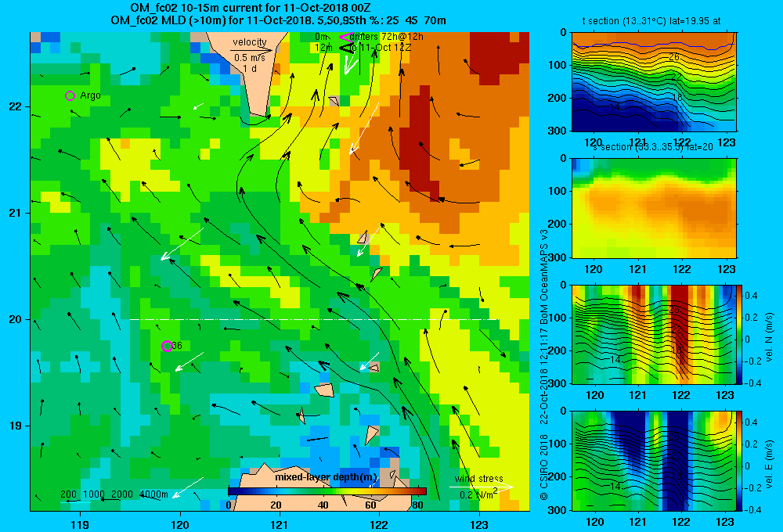
Task: Click longitude tick label 123 on main map
Action: click(479, 524)
